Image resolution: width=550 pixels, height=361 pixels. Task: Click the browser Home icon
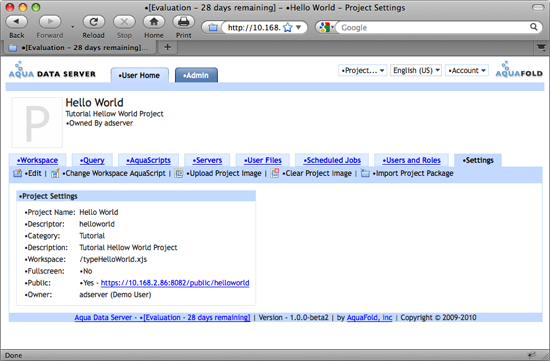point(154,22)
